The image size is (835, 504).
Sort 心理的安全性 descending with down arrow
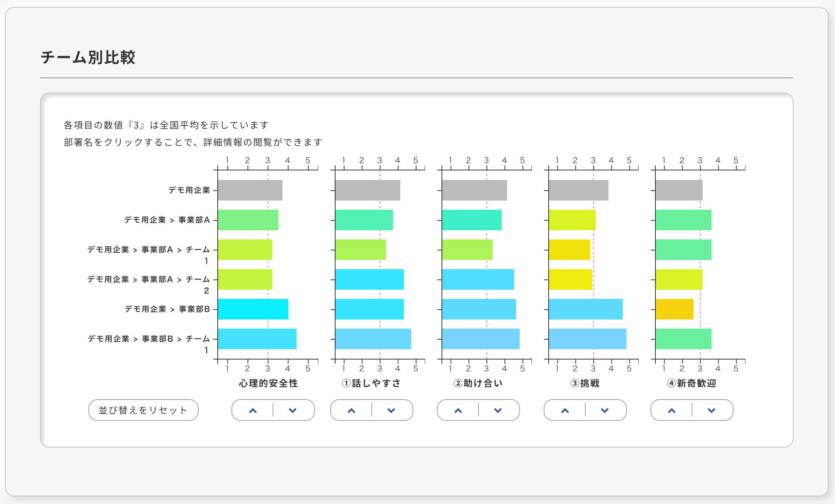point(292,410)
